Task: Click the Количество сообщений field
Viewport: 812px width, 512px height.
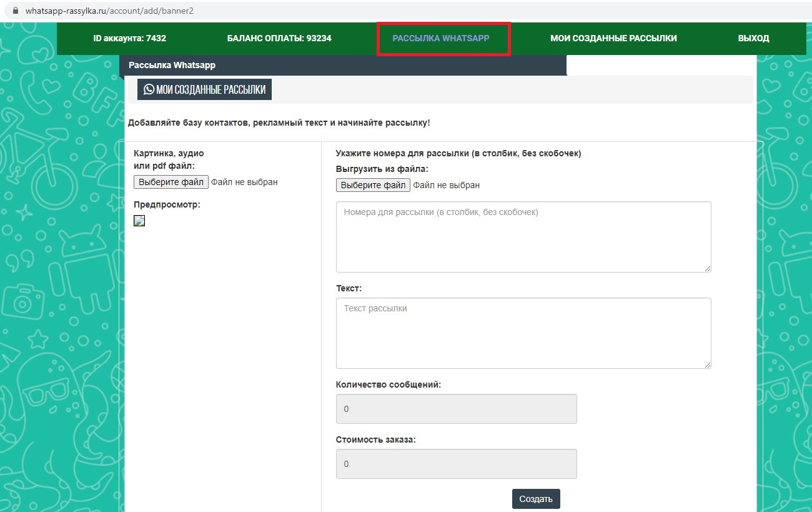Action: pyautogui.click(x=456, y=409)
